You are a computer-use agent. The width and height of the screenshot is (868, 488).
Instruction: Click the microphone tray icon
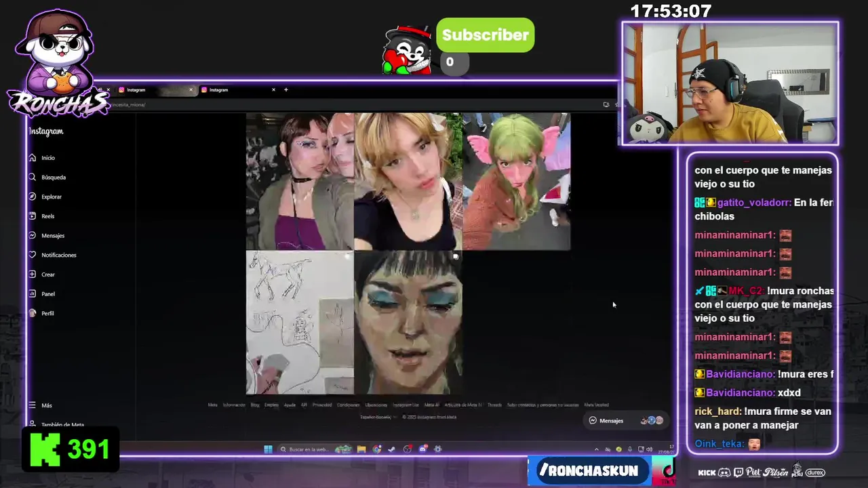click(630, 449)
